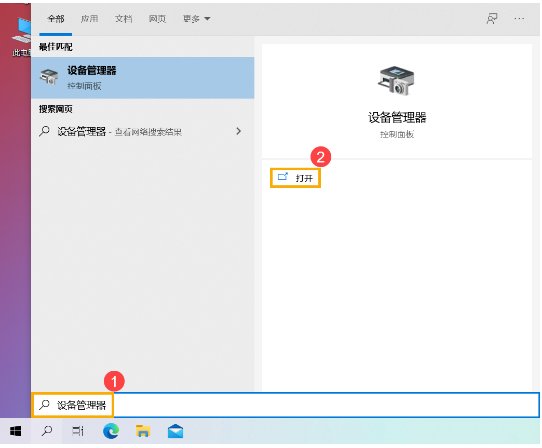Viewport: 542px width, 448px height.
Task: Click the 设备管理器 title in preview pane
Action: coord(397,118)
